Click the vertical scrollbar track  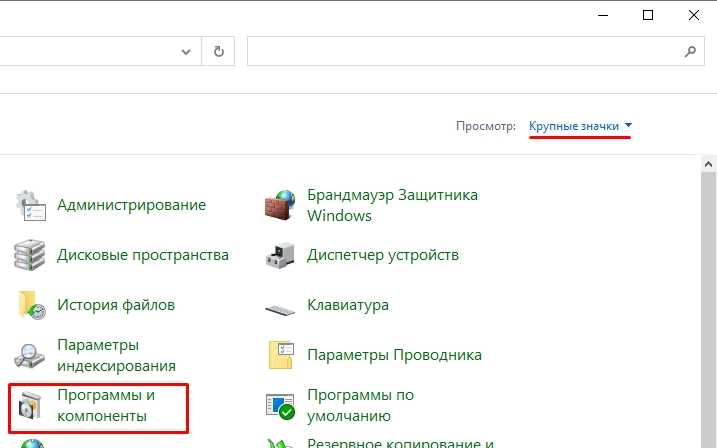(709, 311)
